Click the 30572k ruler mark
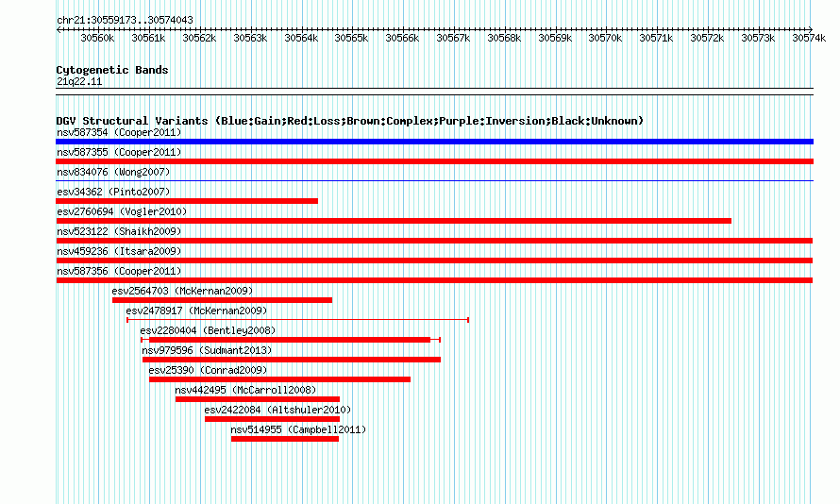The image size is (840, 504). 707,38
